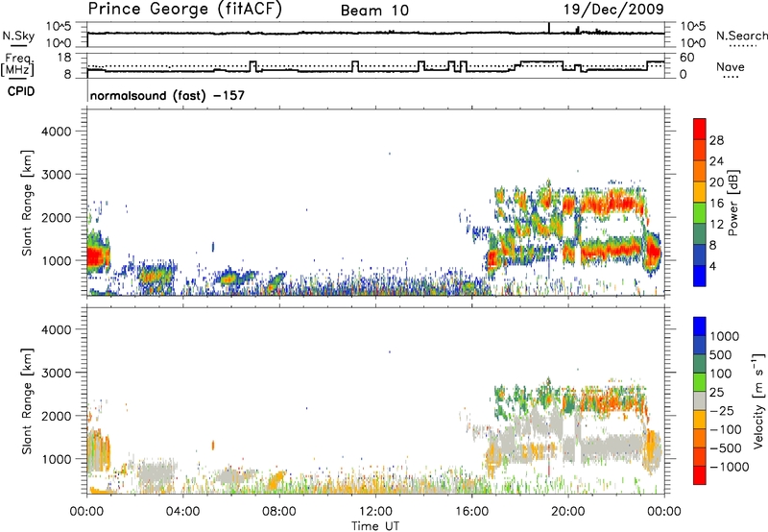Click the '-500' label on velocity colorbar
This screenshot has width=768, height=532.
(x=725, y=448)
